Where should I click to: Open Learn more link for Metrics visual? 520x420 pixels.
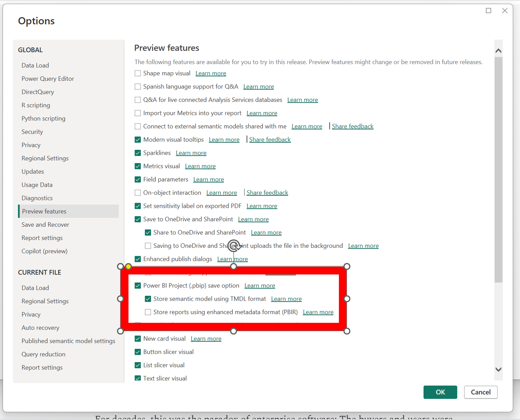click(x=200, y=166)
